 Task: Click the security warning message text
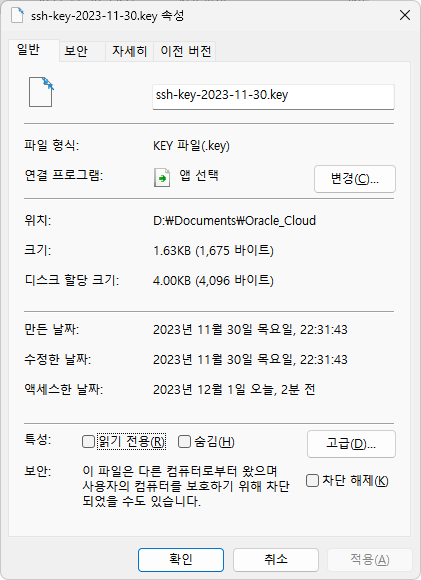click(186, 486)
